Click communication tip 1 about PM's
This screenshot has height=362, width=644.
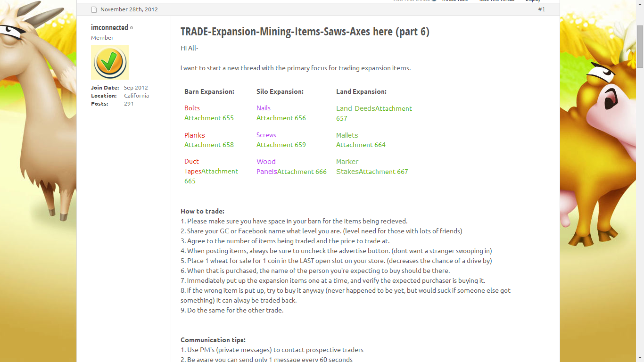(x=272, y=350)
